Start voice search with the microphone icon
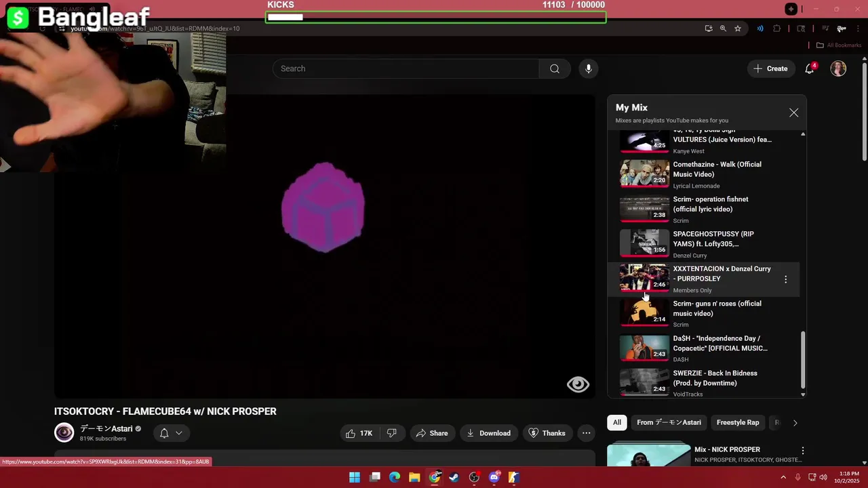Viewport: 868px width, 488px height. [589, 68]
